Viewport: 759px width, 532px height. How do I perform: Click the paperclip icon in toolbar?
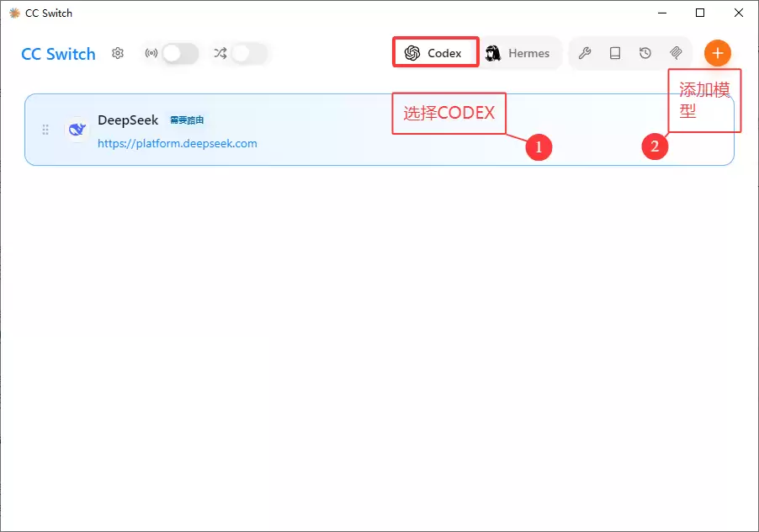pyautogui.click(x=676, y=53)
